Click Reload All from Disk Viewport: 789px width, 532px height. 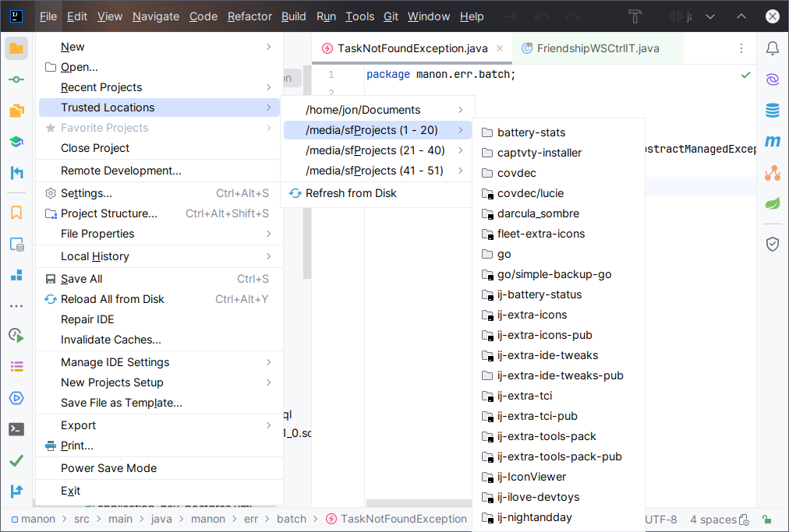159,299
